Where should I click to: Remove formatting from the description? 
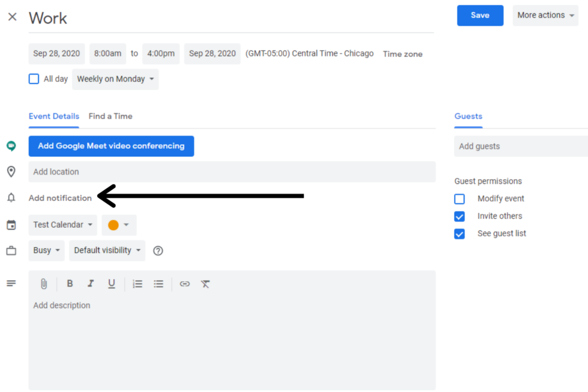[x=205, y=284]
